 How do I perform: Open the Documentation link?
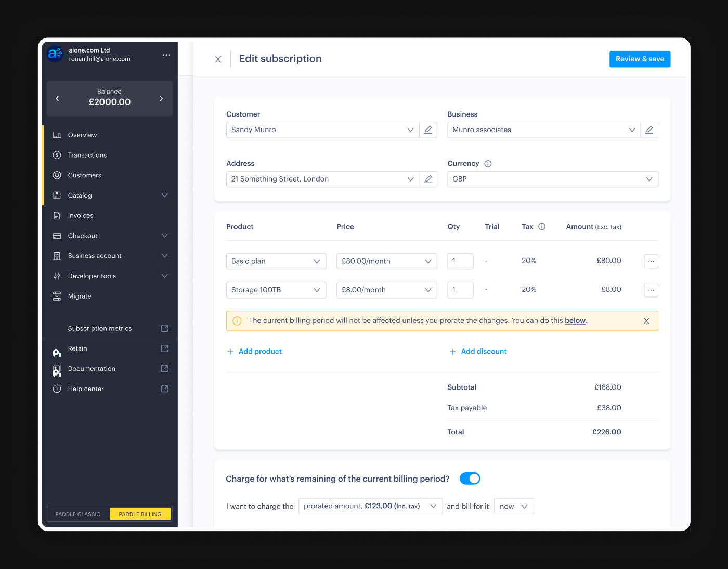point(92,368)
